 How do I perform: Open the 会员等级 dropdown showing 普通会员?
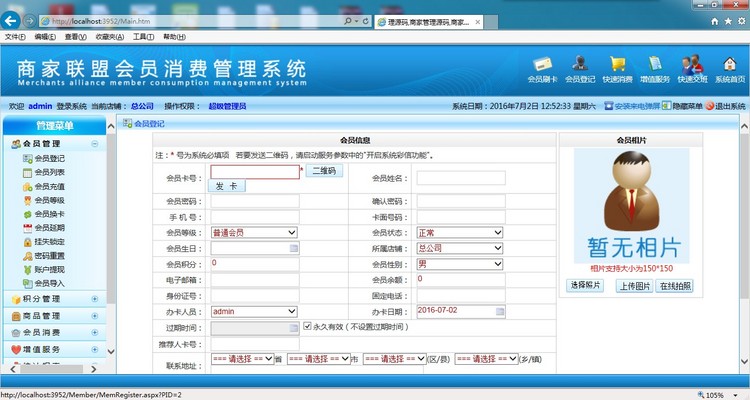[254, 233]
